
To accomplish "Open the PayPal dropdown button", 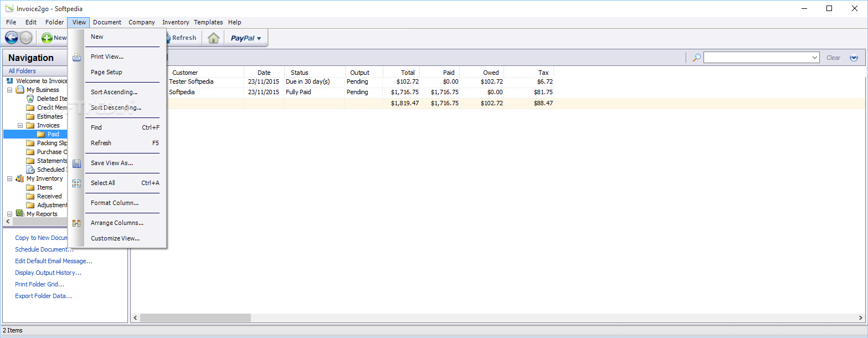I will [x=246, y=38].
